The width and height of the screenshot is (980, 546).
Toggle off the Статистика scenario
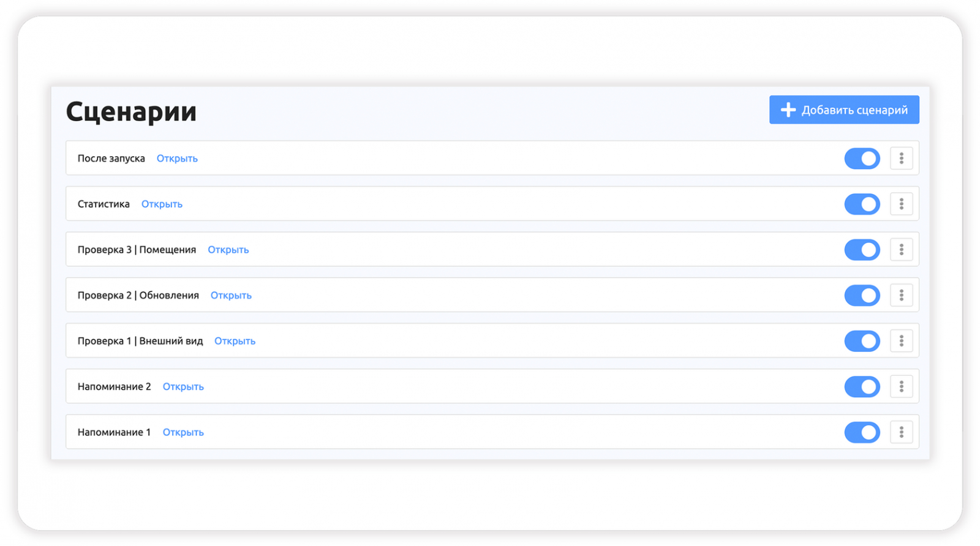coord(862,204)
